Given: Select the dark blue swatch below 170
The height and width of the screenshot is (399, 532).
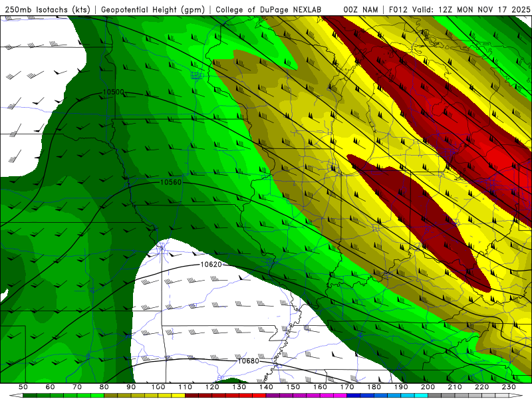Looking at the screenshot, I should (354, 395).
